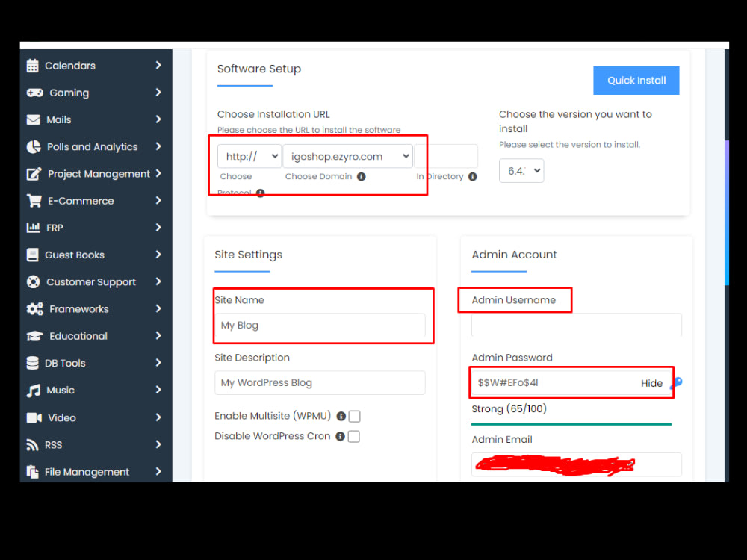Hide the admin password by clicking Hide
747x560 pixels.
coord(651,383)
